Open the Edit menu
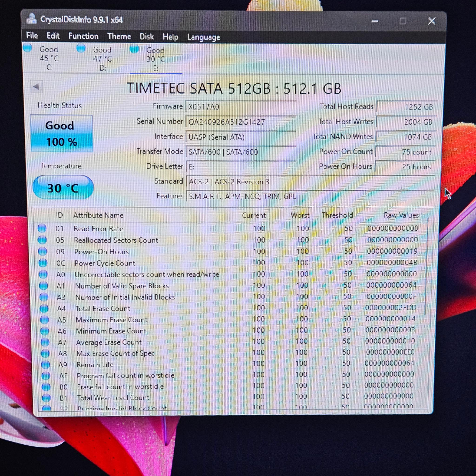Screen dimensions: 476x476 (53, 36)
